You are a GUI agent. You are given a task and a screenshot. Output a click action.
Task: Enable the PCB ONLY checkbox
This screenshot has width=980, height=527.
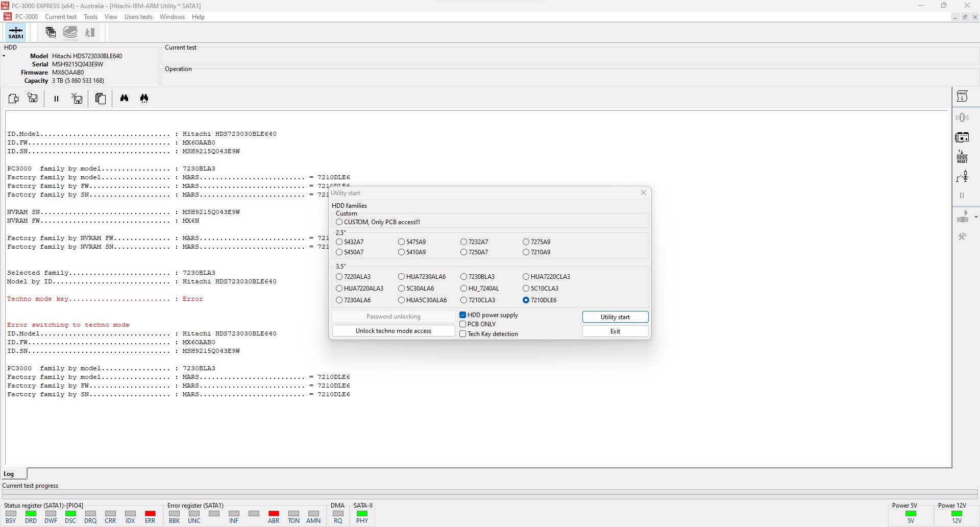point(463,324)
